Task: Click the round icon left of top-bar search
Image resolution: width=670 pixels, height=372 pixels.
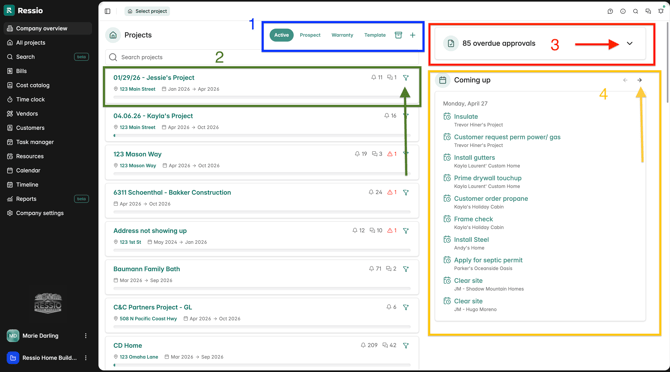Action: tap(623, 11)
